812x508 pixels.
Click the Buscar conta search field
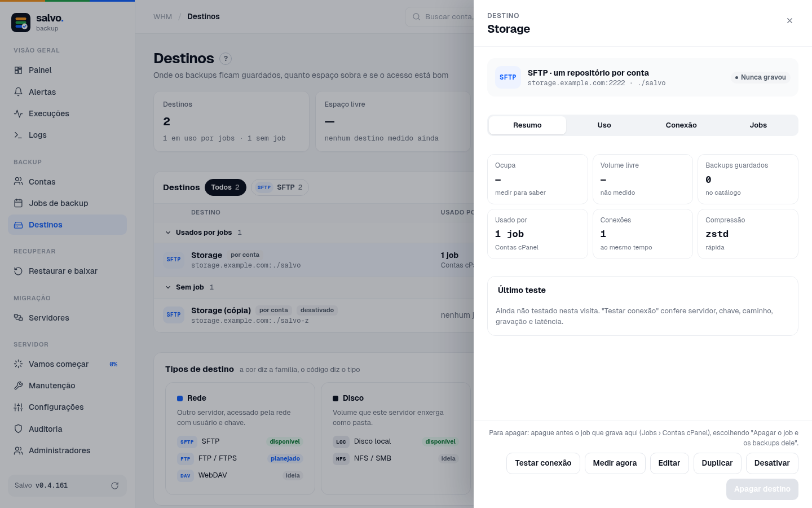click(x=440, y=17)
